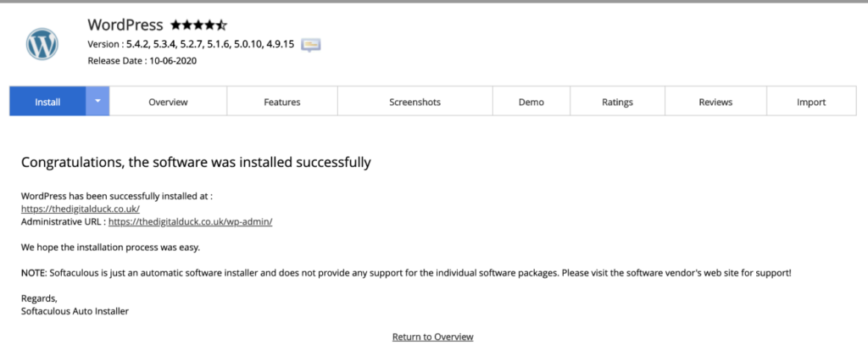Screen dimensions: 868x362
Task: Open the changelog icon beside version numbers
Action: [x=311, y=45]
